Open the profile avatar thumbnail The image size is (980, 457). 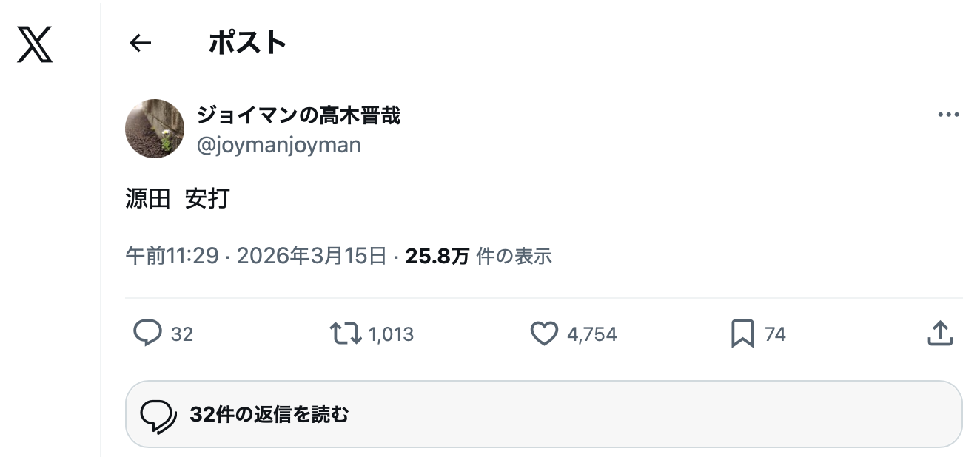[155, 129]
